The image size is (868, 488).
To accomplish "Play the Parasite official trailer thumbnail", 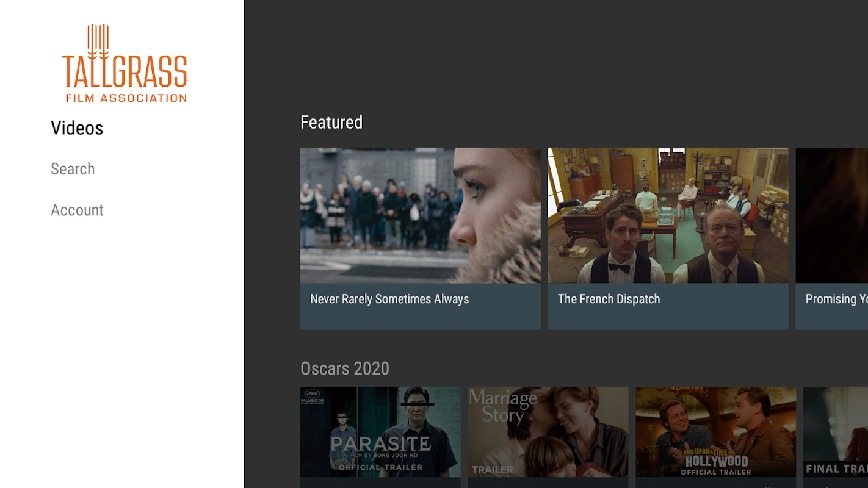I will 380,432.
